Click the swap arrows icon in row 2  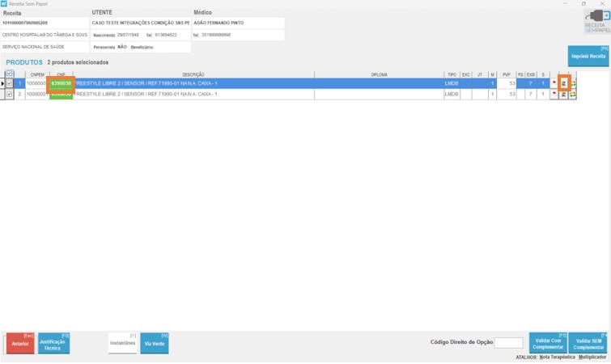572,94
